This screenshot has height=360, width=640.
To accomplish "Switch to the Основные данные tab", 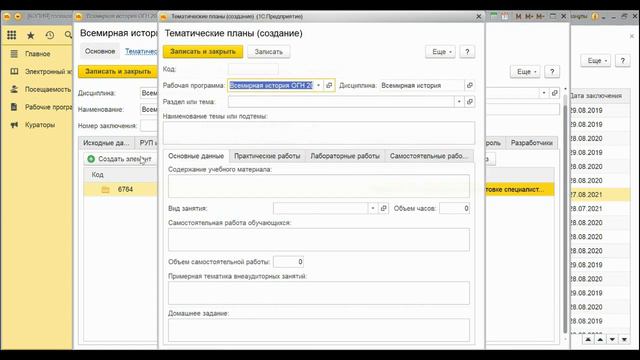I will (x=196, y=156).
